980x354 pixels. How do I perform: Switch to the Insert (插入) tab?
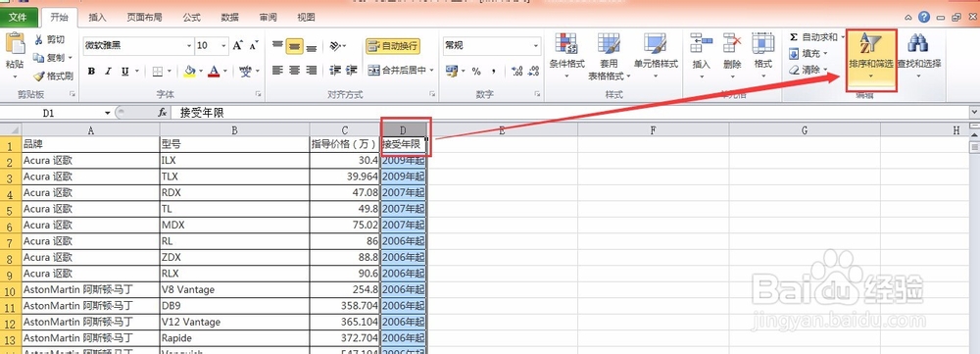pyautogui.click(x=97, y=18)
